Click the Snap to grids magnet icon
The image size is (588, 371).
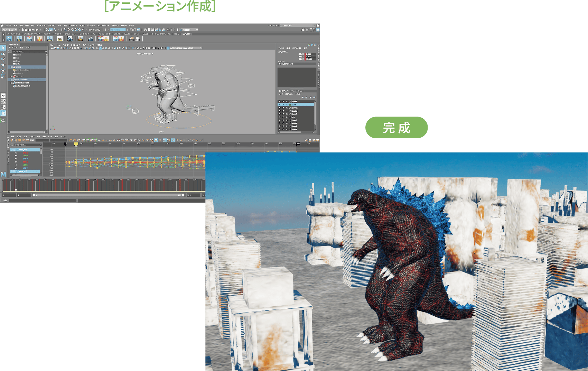[65, 30]
